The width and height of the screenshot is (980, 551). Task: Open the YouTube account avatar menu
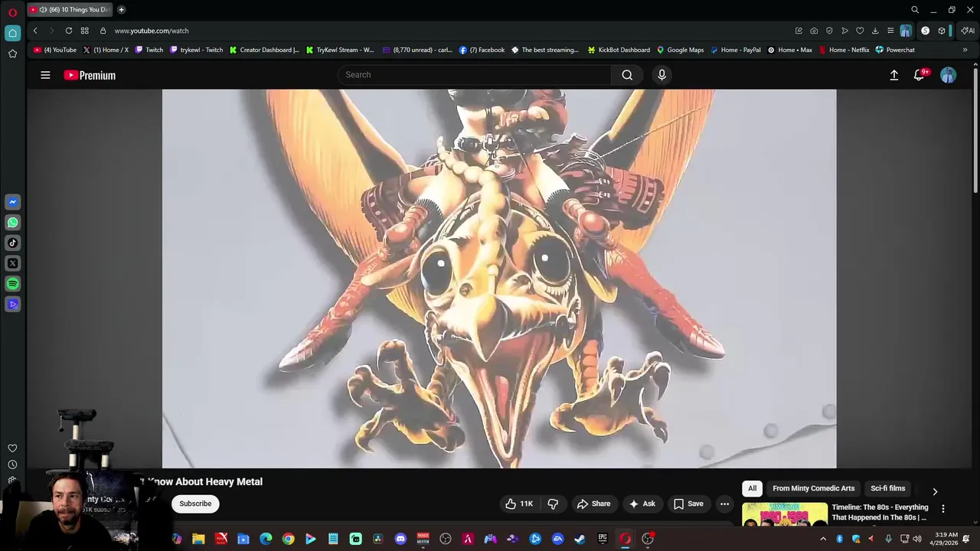[x=949, y=75]
